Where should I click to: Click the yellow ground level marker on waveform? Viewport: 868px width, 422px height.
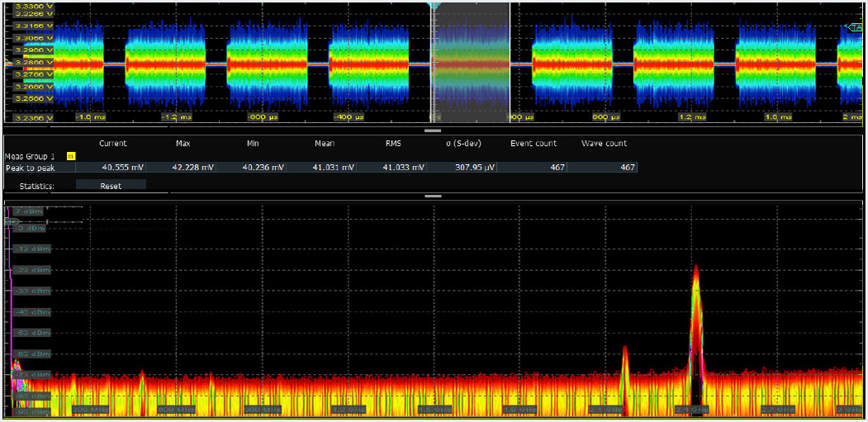point(7,63)
